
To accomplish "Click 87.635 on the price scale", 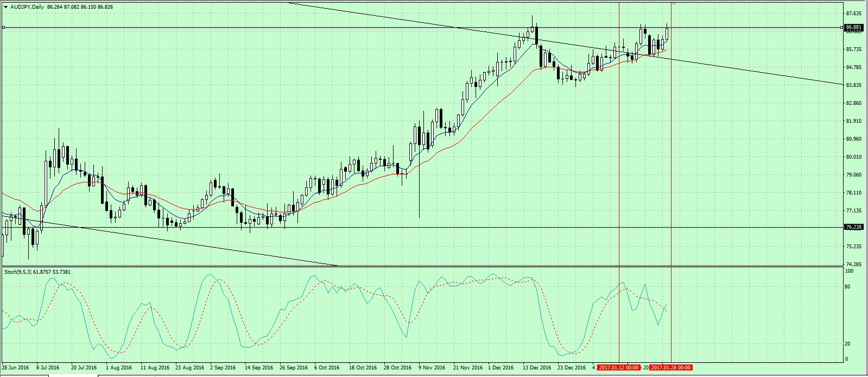I will (x=854, y=14).
